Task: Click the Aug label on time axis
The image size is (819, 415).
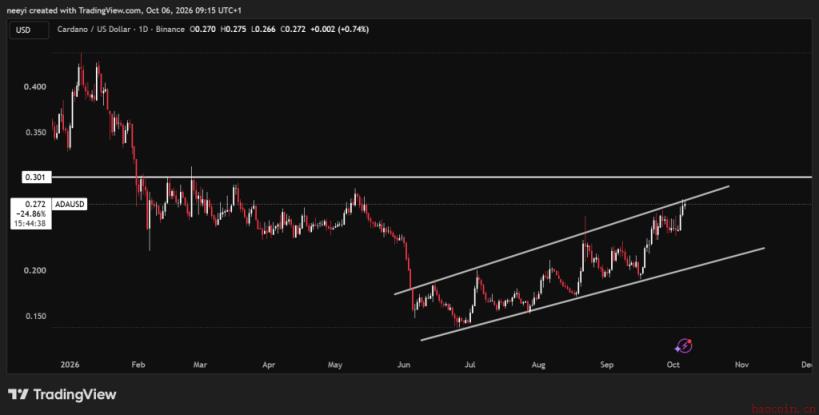Action: coord(539,365)
